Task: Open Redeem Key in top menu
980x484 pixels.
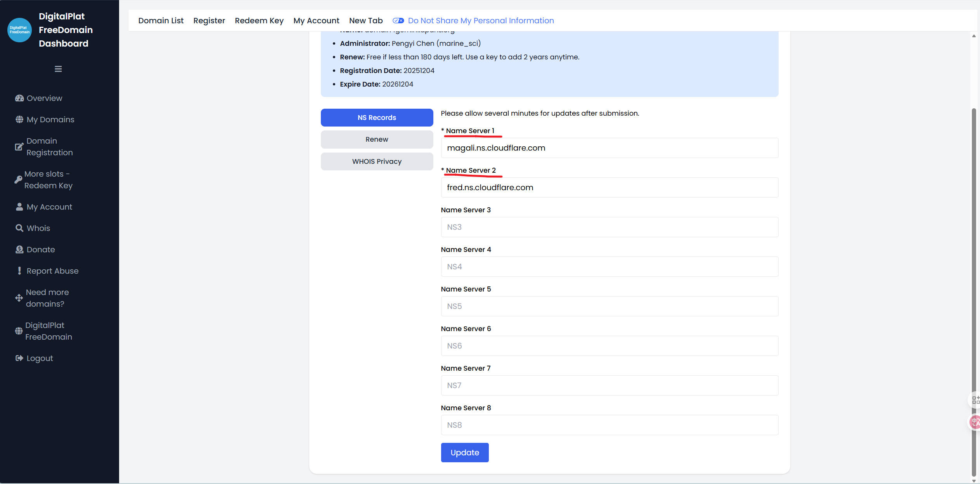Action: pos(259,21)
